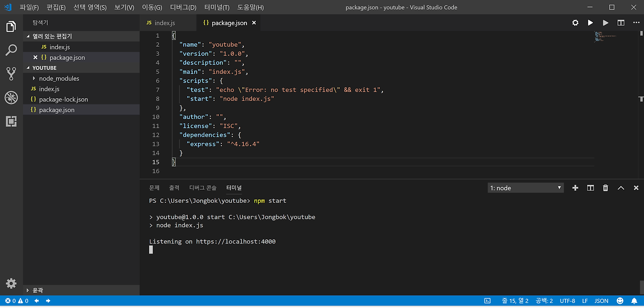Change end of line sequence LF
Image resolution: width=644 pixels, height=308 pixels.
[585, 301]
